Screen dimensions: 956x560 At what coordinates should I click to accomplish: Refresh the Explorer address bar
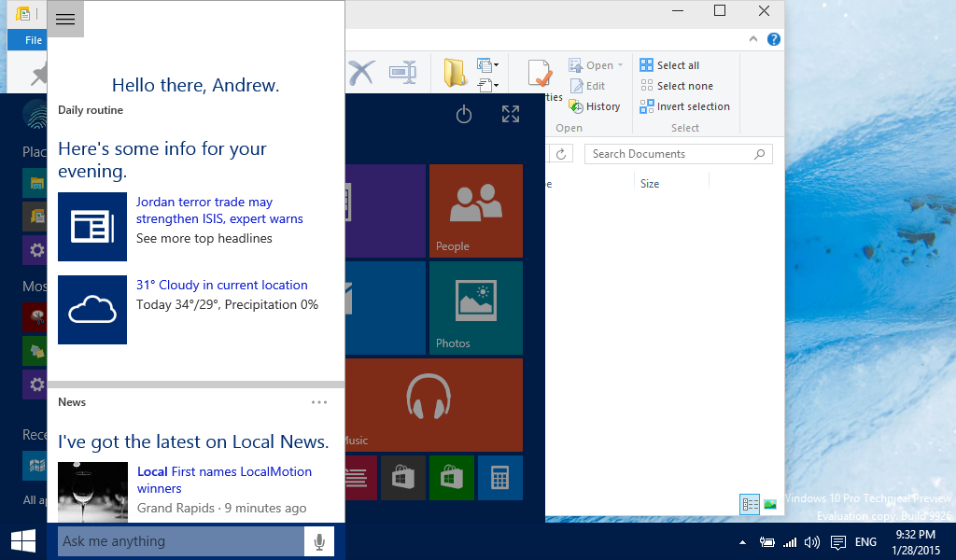tap(561, 154)
